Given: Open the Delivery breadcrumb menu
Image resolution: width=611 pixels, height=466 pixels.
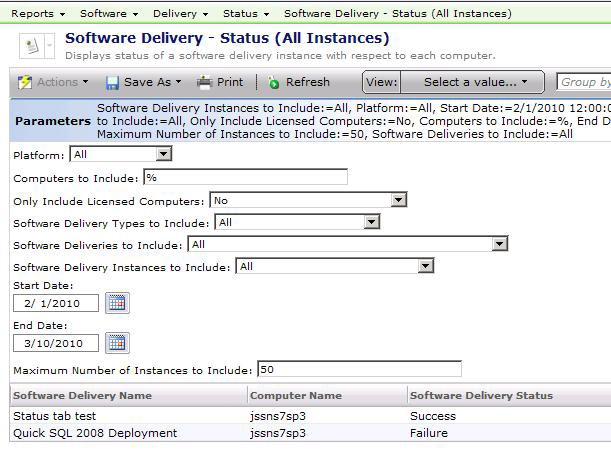Looking at the screenshot, I should tap(180, 14).
